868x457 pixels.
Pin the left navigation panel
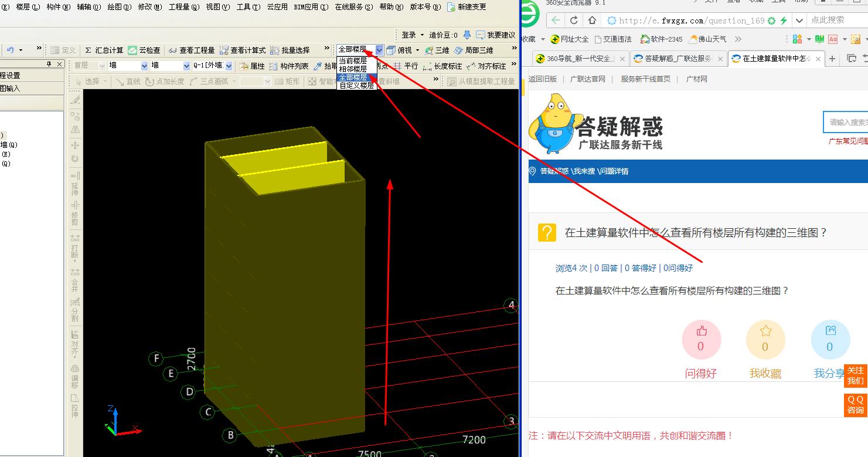tap(49, 64)
